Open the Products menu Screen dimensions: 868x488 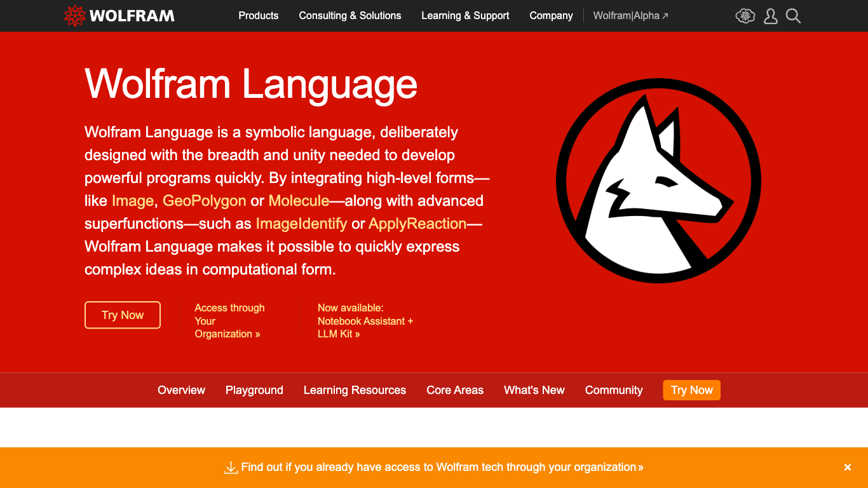coord(259,16)
